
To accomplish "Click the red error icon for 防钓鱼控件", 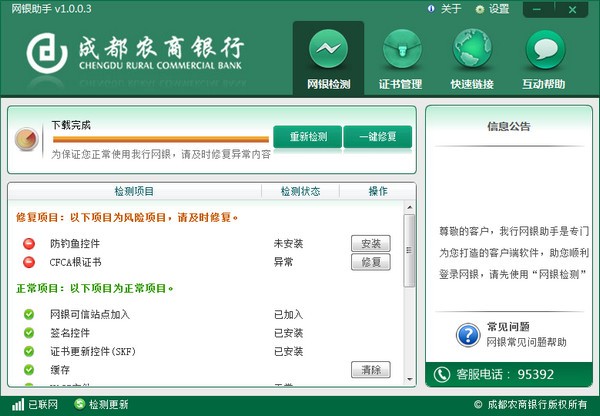I will click(x=29, y=243).
